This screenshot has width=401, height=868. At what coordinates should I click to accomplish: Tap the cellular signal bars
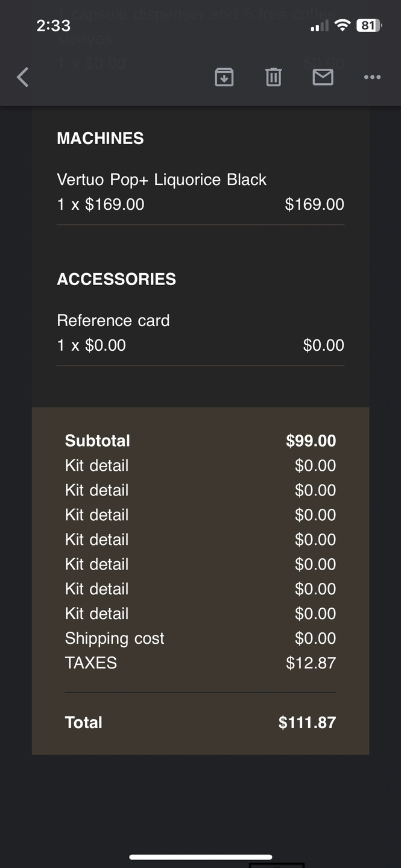click(x=320, y=25)
